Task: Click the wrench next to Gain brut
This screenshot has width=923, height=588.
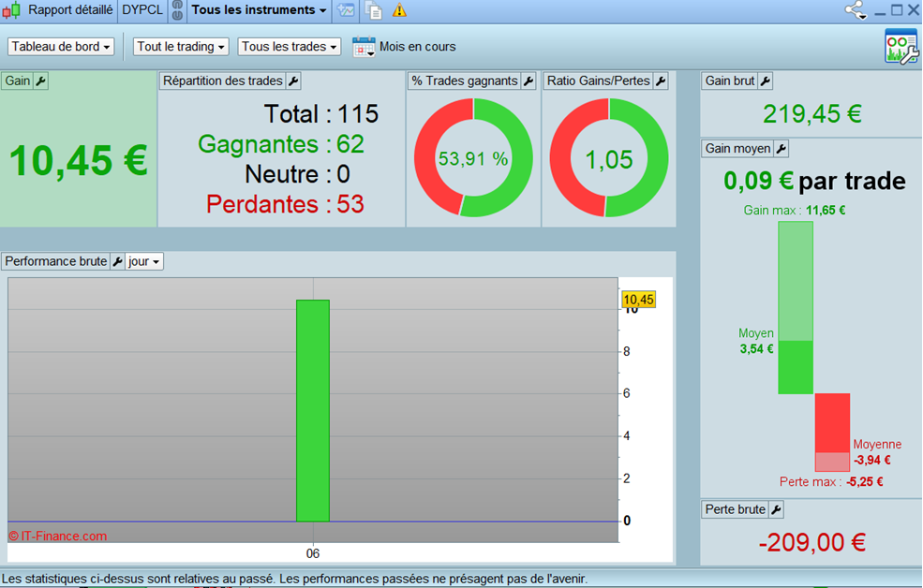Action: 766,81
